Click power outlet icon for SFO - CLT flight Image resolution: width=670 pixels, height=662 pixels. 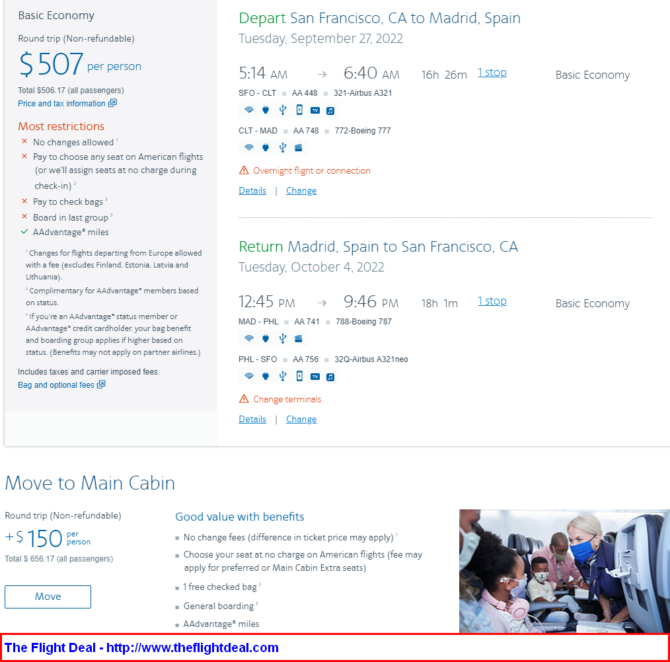(265, 110)
